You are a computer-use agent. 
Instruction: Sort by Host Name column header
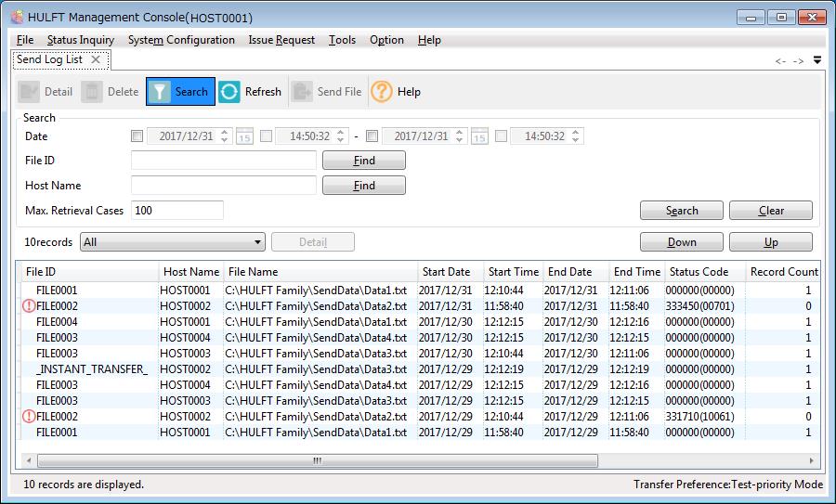[x=190, y=272]
